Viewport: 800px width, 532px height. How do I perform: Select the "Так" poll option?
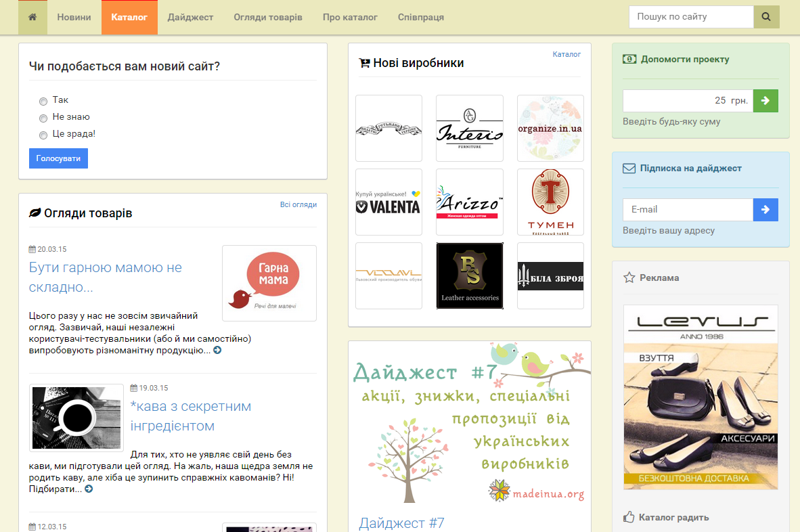coord(43,102)
